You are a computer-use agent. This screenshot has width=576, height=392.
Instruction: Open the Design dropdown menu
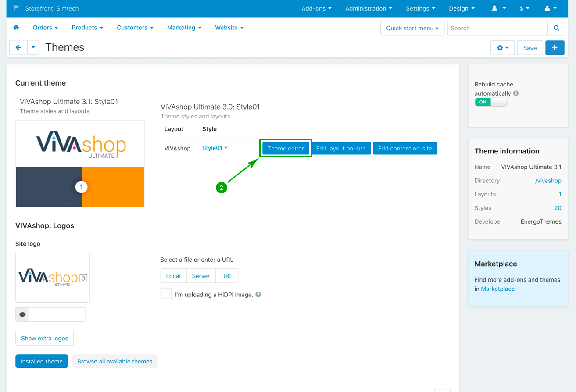(462, 8)
